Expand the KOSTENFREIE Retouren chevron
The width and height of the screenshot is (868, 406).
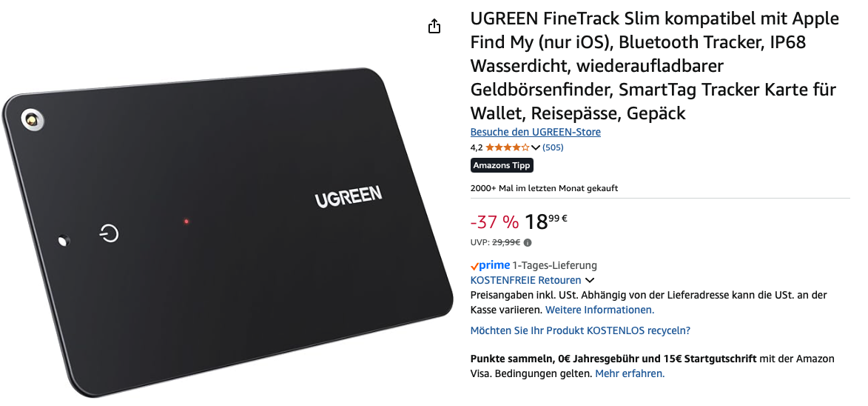point(590,280)
